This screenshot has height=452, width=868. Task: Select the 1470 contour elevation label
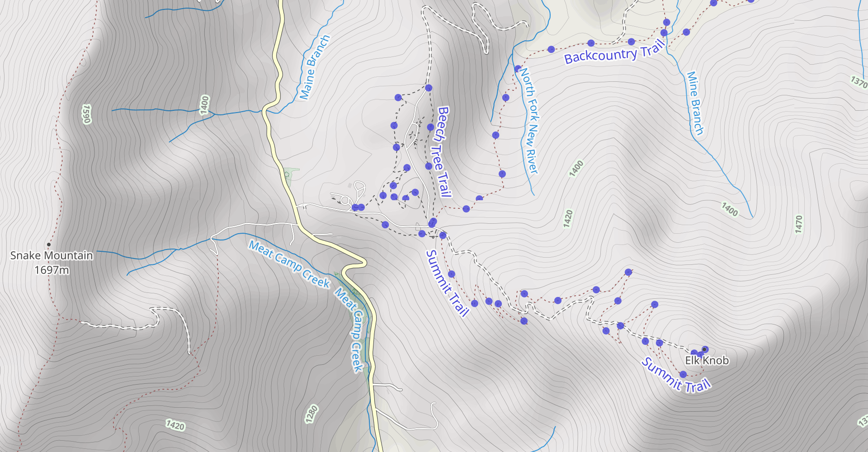click(x=799, y=224)
